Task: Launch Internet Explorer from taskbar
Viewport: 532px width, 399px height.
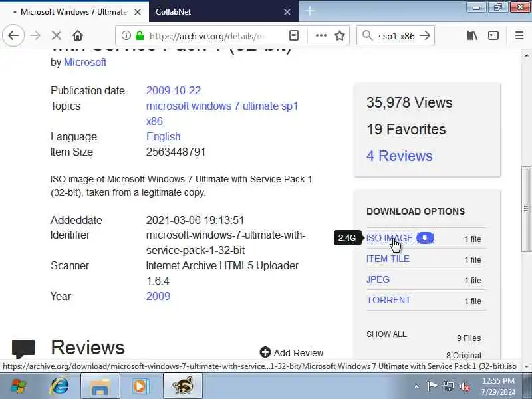Action: click(x=59, y=386)
